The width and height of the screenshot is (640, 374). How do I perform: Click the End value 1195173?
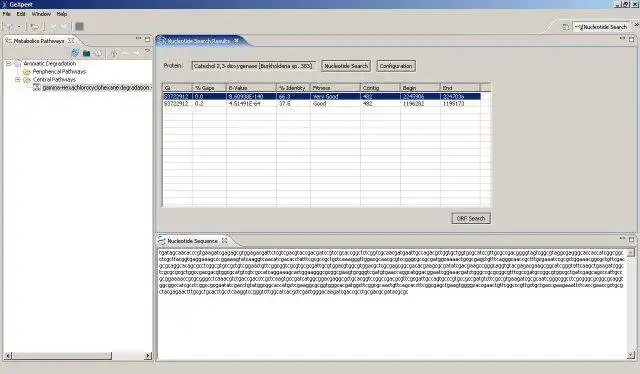click(x=453, y=104)
